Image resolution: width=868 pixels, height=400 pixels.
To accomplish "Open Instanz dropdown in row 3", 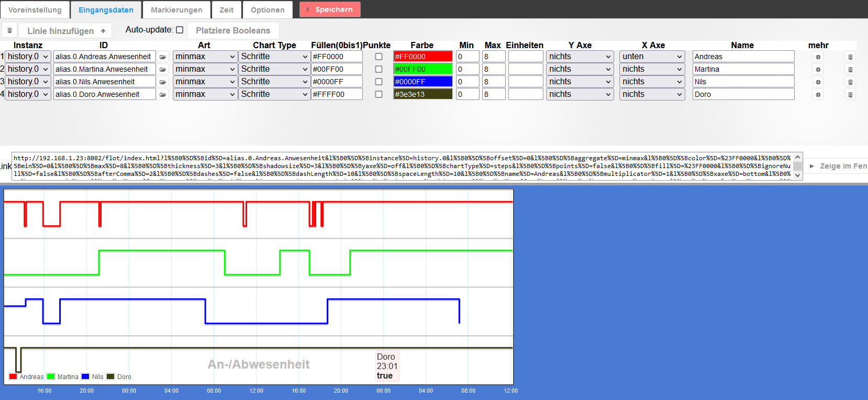I will pyautogui.click(x=28, y=82).
